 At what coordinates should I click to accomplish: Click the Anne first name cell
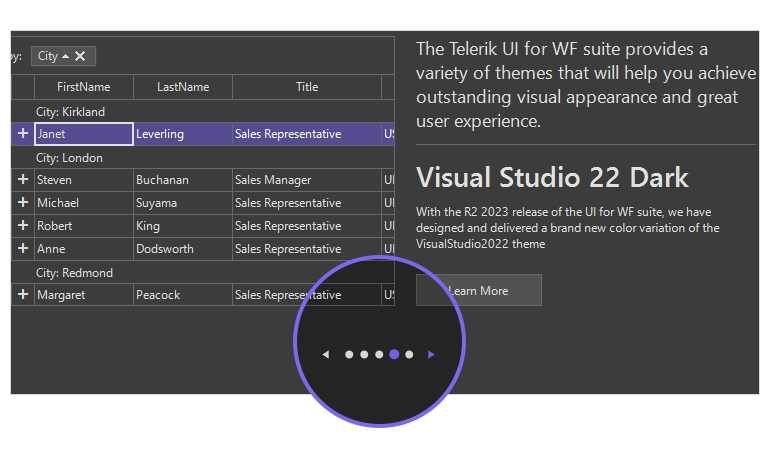click(84, 249)
